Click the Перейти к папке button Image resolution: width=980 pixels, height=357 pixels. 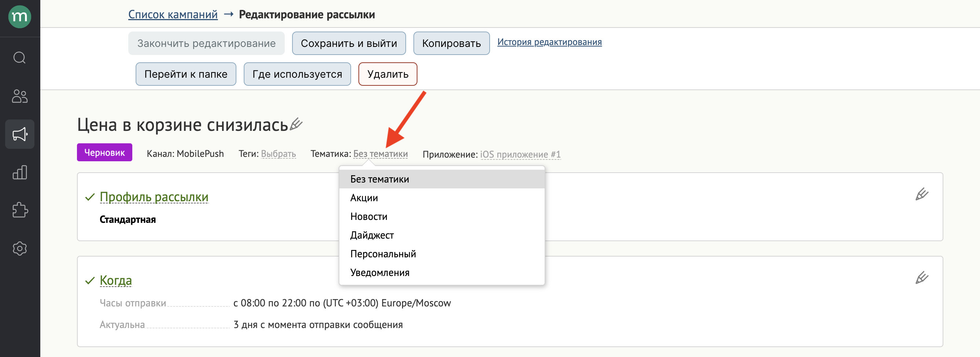coord(186,74)
